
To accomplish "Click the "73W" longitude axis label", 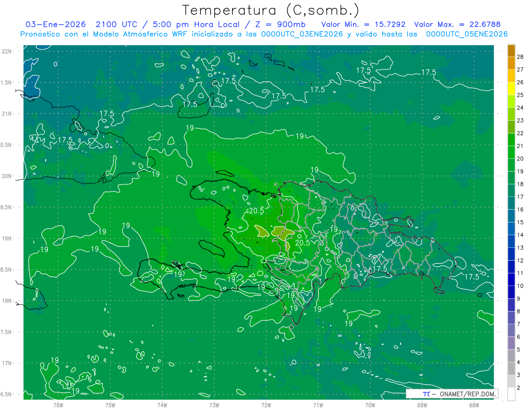I will [x=214, y=405].
